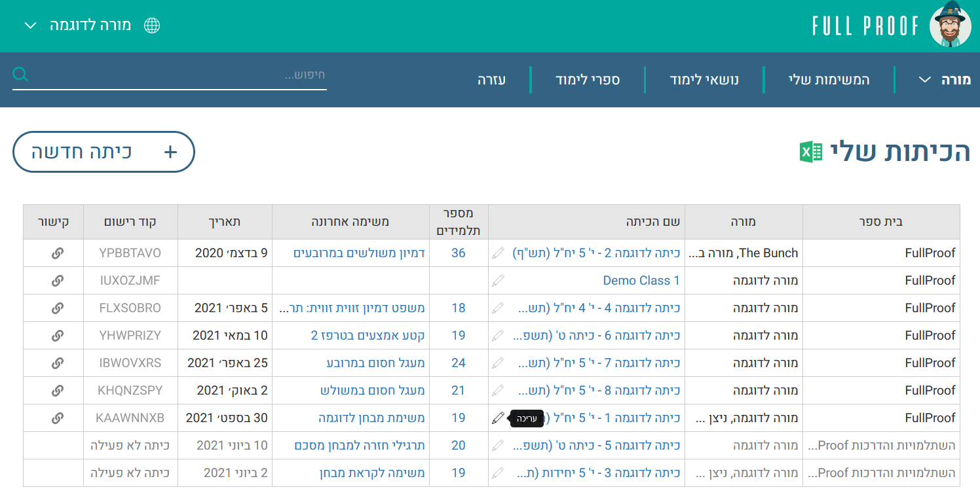980x500 pixels.
Task: Click the Excel export icon
Action: (x=811, y=152)
